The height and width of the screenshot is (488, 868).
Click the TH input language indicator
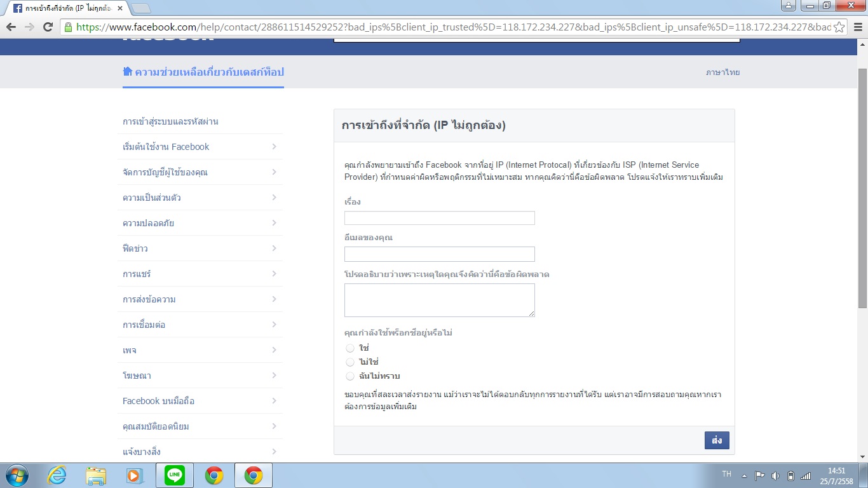(727, 474)
